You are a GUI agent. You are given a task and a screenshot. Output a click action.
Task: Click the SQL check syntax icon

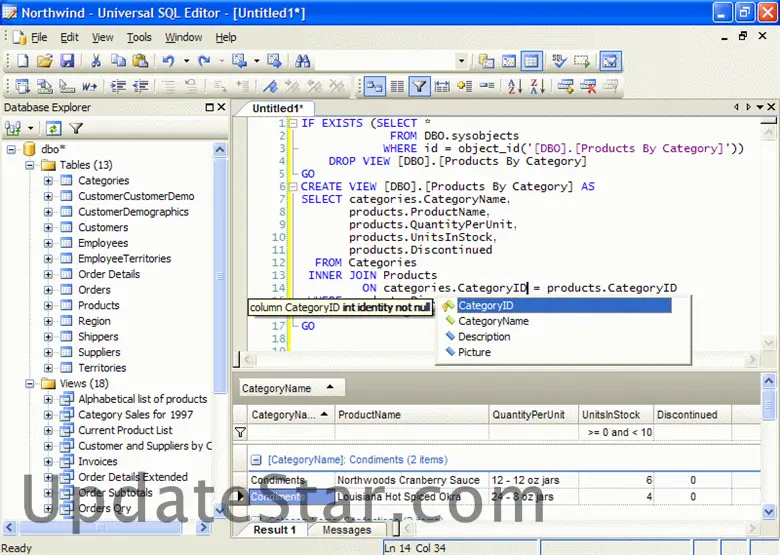[560, 61]
